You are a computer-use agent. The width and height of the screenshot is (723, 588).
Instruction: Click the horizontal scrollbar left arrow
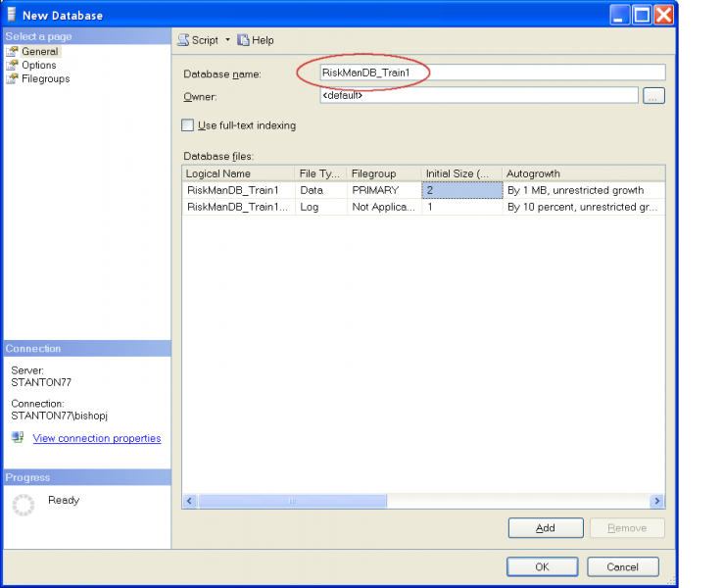click(x=189, y=501)
